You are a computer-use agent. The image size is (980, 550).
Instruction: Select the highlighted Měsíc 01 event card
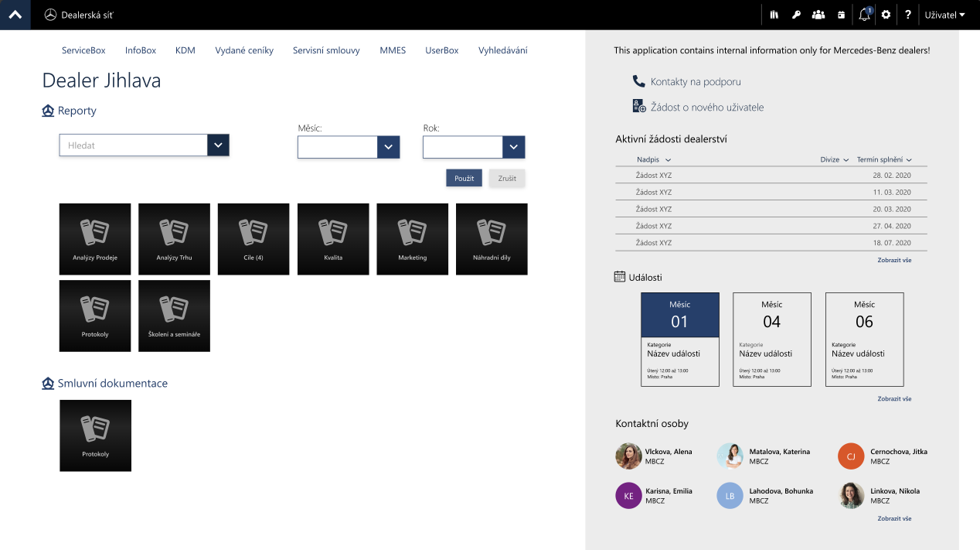tap(679, 339)
